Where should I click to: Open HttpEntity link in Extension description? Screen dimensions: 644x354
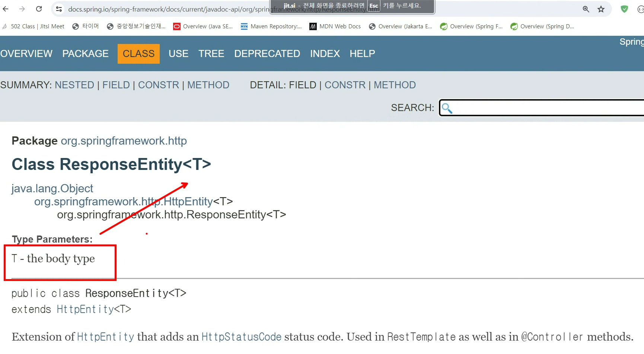click(106, 337)
